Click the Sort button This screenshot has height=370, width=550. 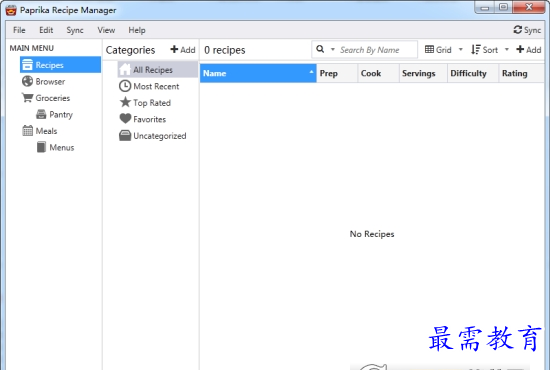click(x=484, y=50)
